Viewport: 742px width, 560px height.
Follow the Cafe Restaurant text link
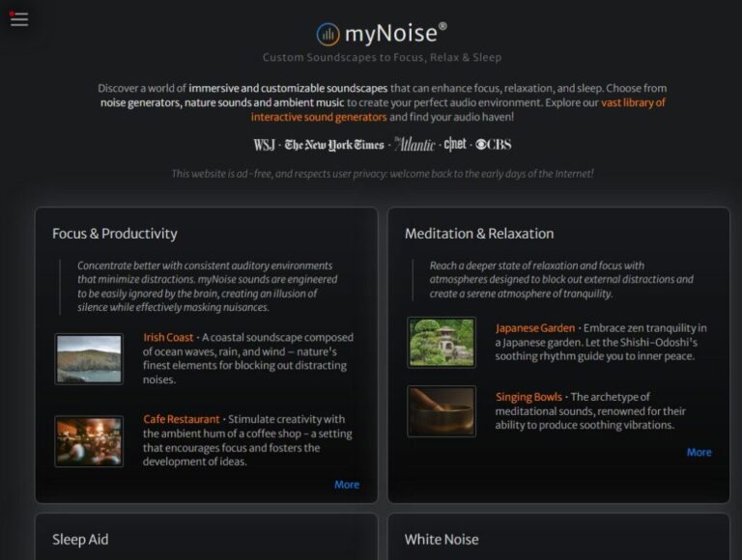coord(182,419)
